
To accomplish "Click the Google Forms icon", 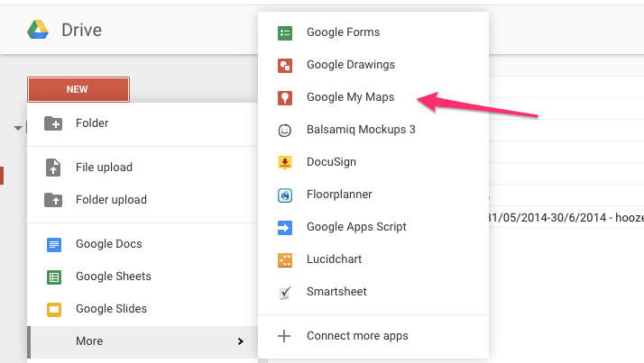I will [x=285, y=33].
